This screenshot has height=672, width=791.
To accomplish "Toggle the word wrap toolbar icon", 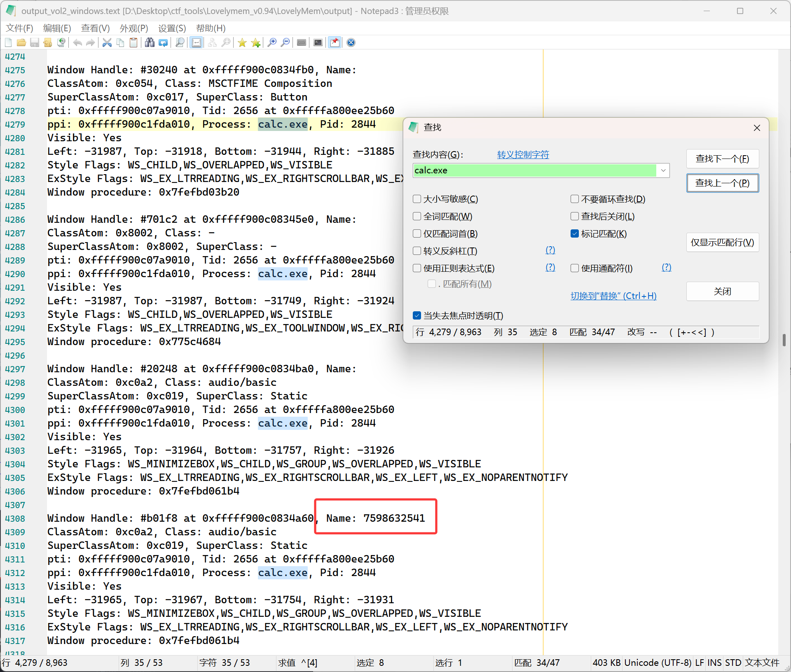I will 197,42.
